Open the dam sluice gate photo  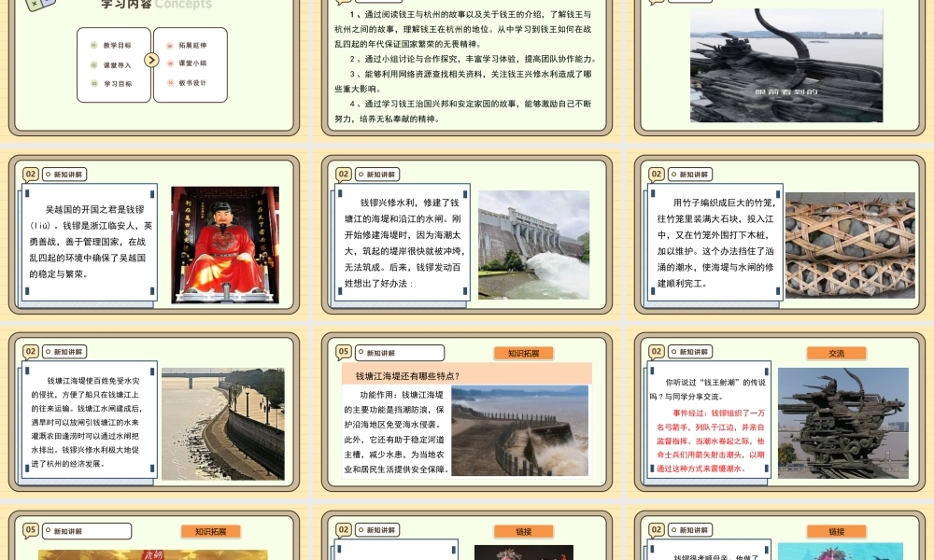click(533, 245)
